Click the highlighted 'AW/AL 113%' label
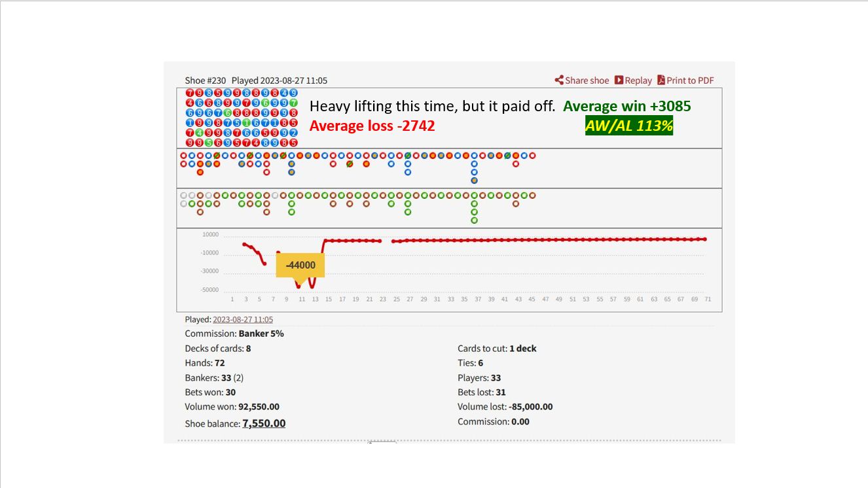This screenshot has height=488, width=868. 629,126
